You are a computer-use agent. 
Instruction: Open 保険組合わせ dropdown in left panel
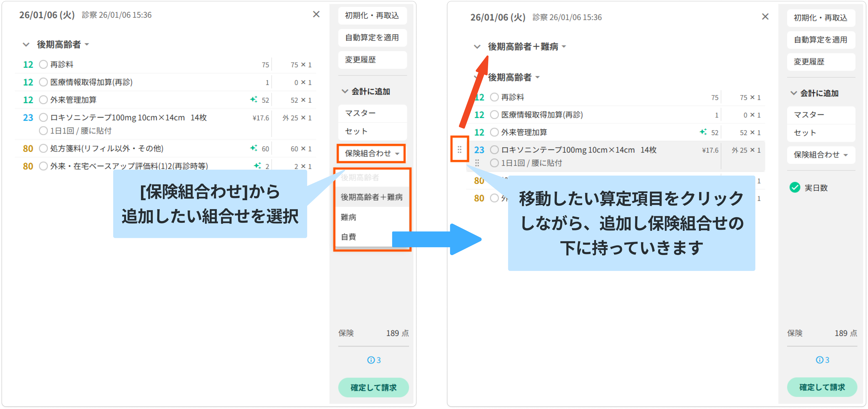tap(371, 154)
